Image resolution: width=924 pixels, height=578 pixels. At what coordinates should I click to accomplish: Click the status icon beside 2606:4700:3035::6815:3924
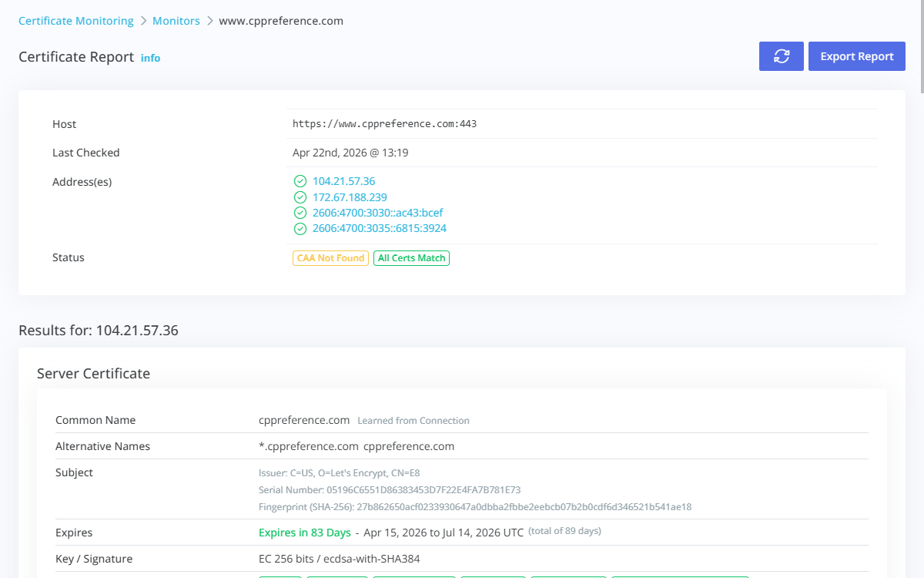tap(300, 229)
